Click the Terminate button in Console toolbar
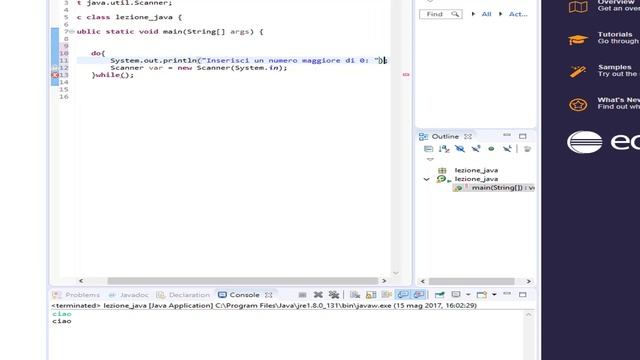The width and height of the screenshot is (640, 360). (x=302, y=295)
